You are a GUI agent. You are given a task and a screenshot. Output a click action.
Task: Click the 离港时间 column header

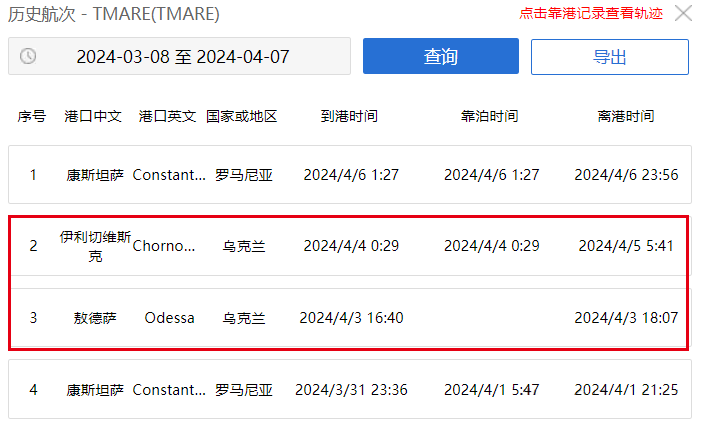pos(626,116)
